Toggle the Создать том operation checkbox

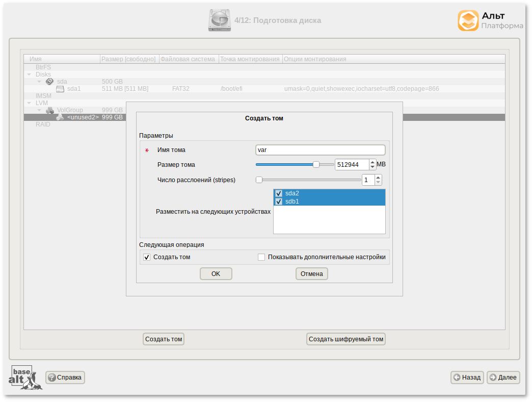(147, 257)
